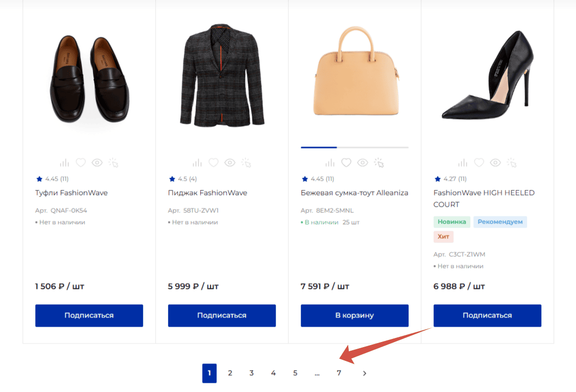
Task: One-click buy icon under the Пиджак
Action: tap(246, 162)
